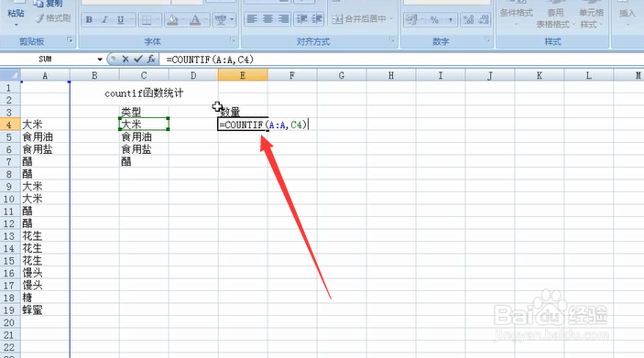Open 对齐方式 alignment dialog launcher

point(392,39)
